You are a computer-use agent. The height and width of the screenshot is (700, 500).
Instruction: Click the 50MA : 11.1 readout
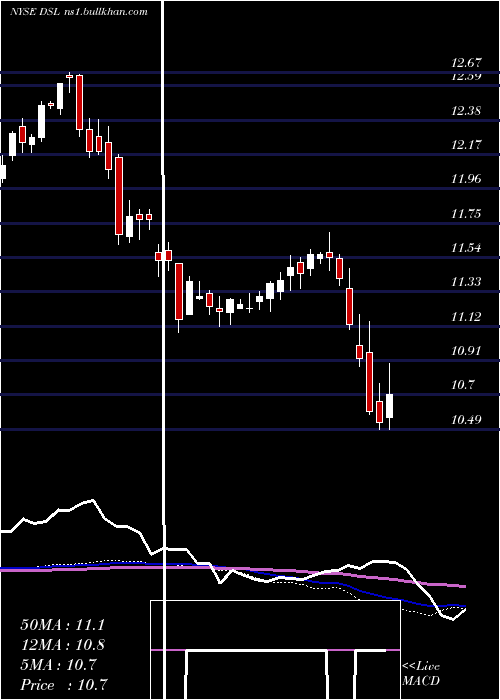(x=62, y=625)
